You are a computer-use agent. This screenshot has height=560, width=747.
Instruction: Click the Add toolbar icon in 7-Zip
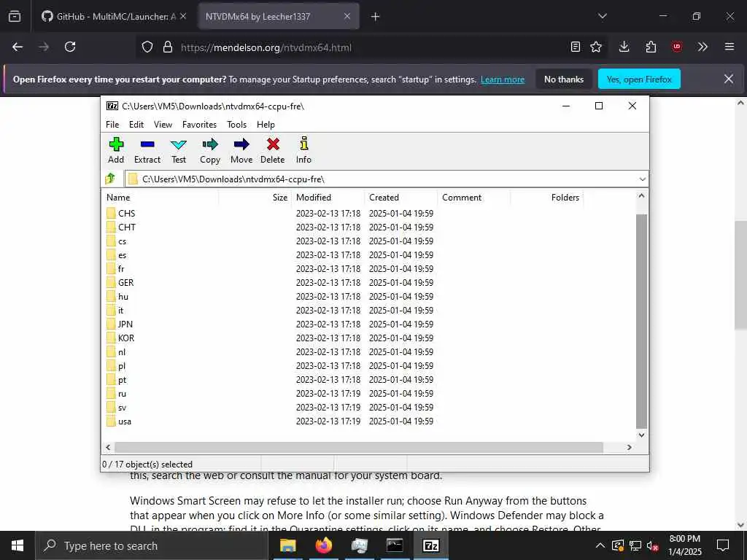click(x=116, y=150)
